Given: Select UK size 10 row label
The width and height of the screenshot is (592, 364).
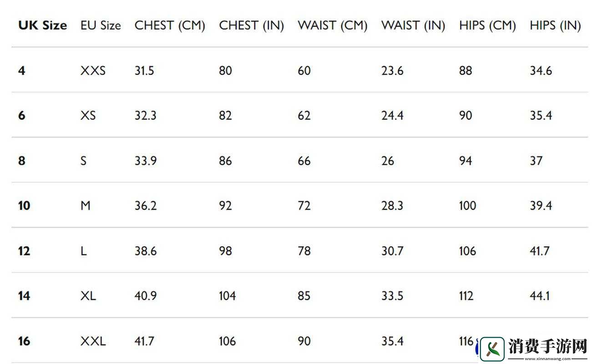Looking at the screenshot, I should pyautogui.click(x=24, y=206).
